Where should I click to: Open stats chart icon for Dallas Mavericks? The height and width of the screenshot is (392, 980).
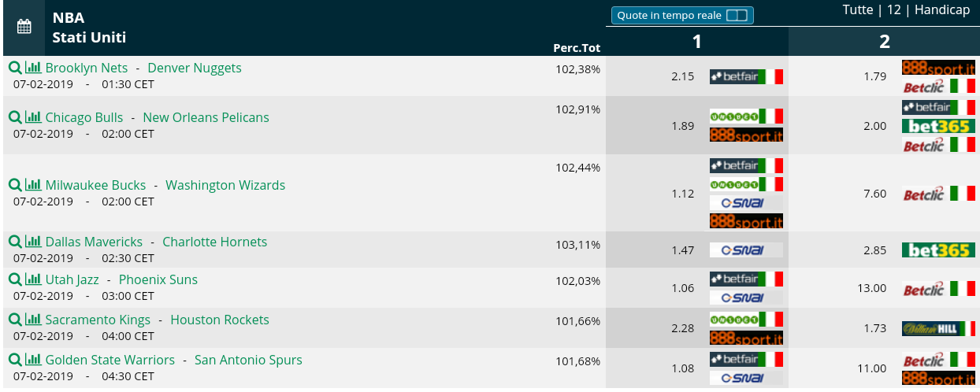coord(33,242)
